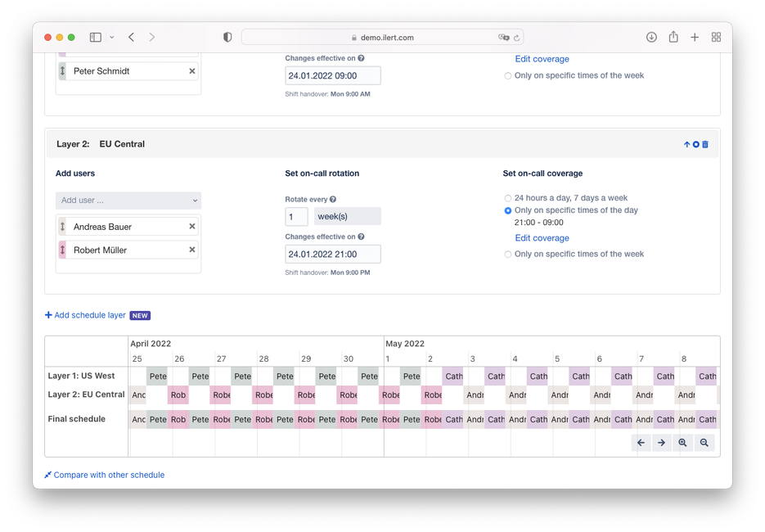Viewport: 765px width, 532px height.
Task: Zoom out of the schedule timeline
Action: [704, 442]
